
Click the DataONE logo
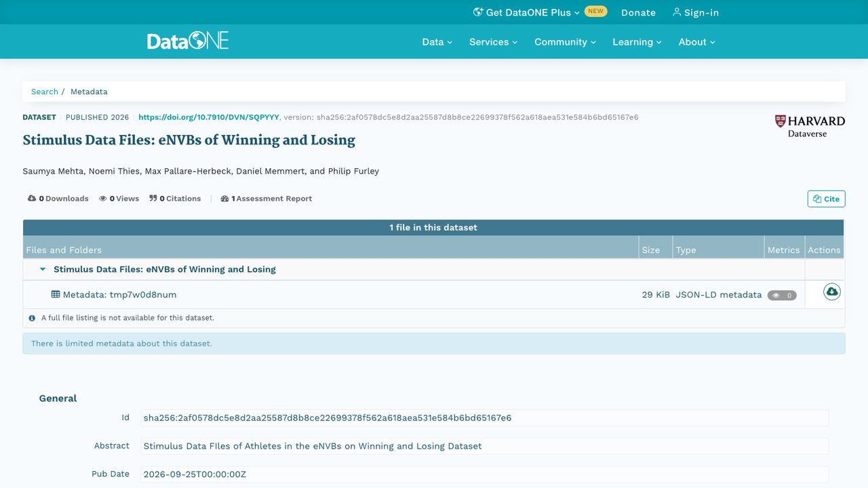pos(188,41)
